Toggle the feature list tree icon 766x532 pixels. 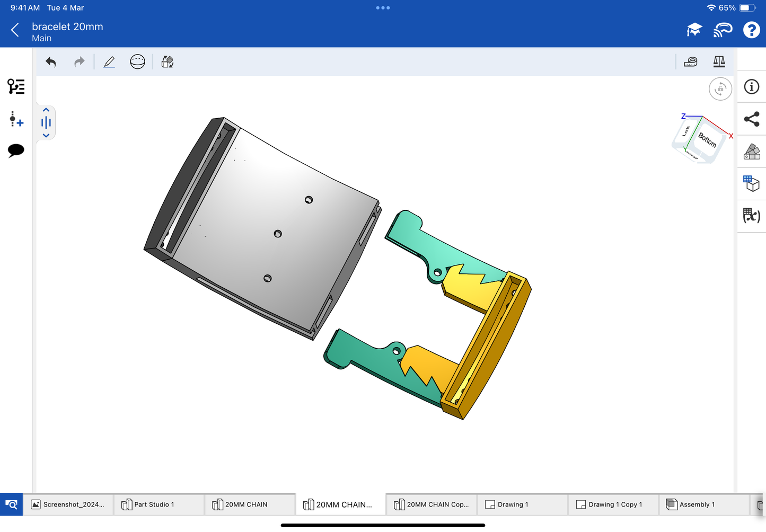tap(16, 86)
